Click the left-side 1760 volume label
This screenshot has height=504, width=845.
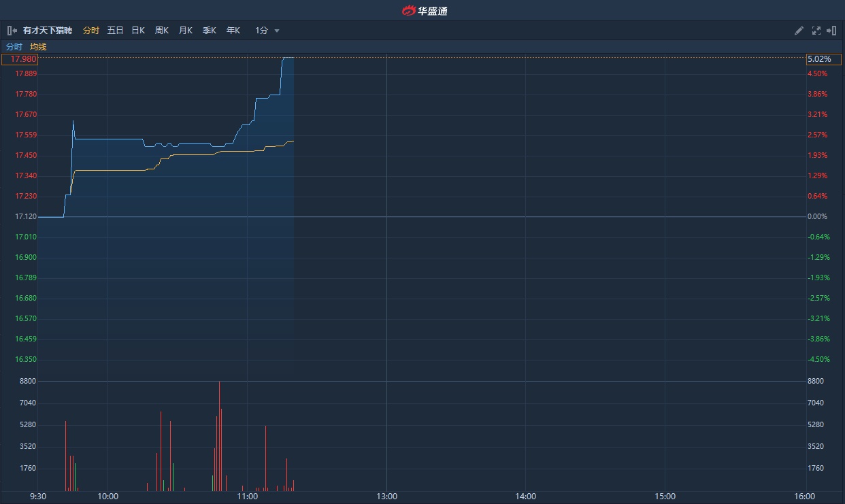click(28, 468)
